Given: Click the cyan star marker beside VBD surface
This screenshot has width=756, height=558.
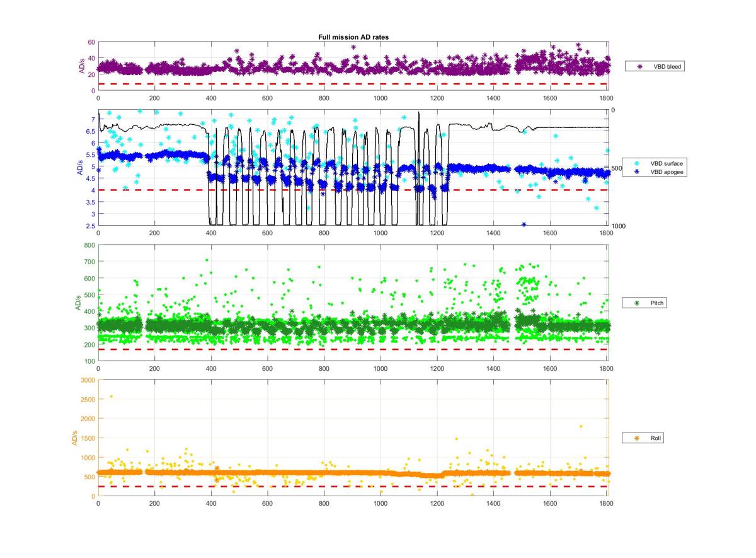Looking at the screenshot, I should pos(636,163).
